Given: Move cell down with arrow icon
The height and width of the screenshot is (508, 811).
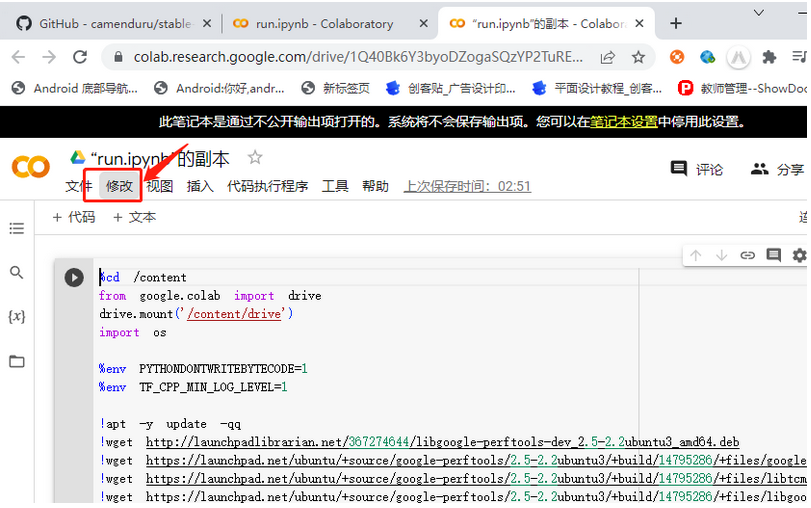Looking at the screenshot, I should [722, 255].
